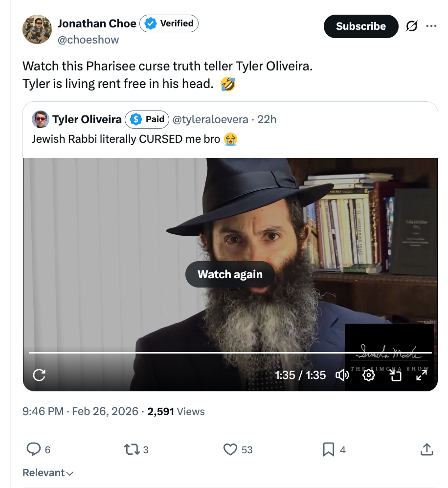Viewport: 448px width, 488px height.
Task: Expand the Relevant replies sort dropdown
Action: [48, 473]
